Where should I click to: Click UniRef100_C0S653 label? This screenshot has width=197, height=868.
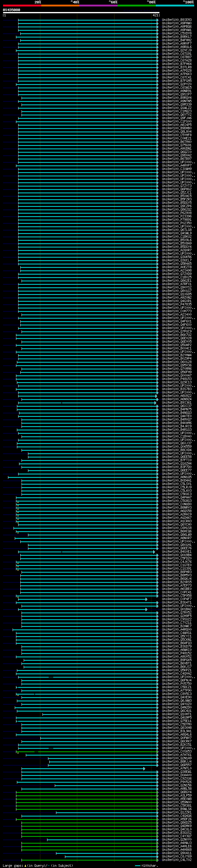click(177, 751)
